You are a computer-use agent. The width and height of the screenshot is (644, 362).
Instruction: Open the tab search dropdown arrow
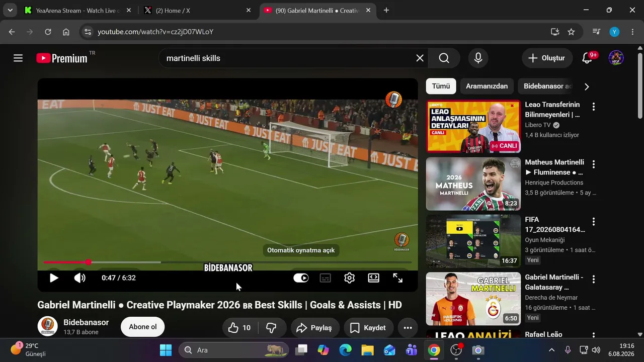click(x=10, y=10)
